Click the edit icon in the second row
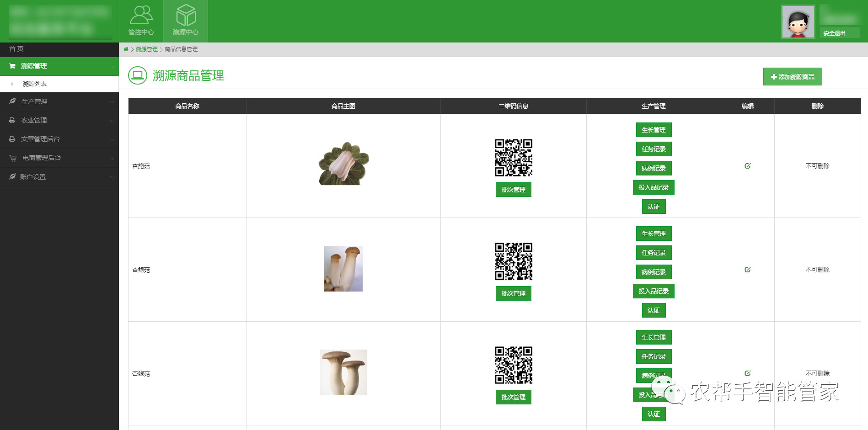868x430 pixels. 748,270
